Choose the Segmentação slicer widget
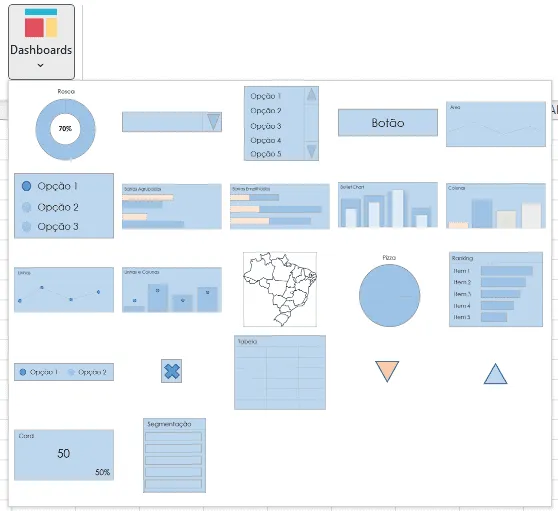Viewport: 558px width, 511px height. click(x=174, y=455)
